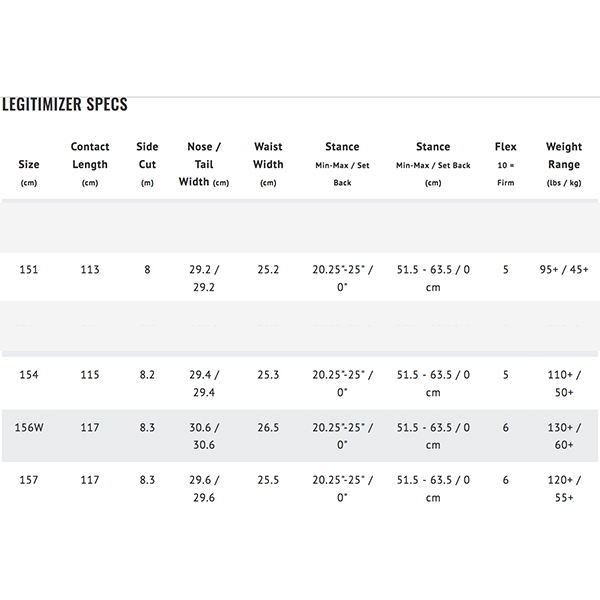The width and height of the screenshot is (600, 600).
Task: Select the Weight Range column header
Action: [564, 164]
